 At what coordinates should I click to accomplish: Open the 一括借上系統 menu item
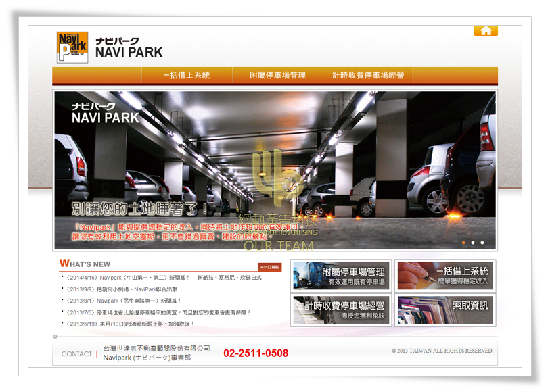click(187, 76)
